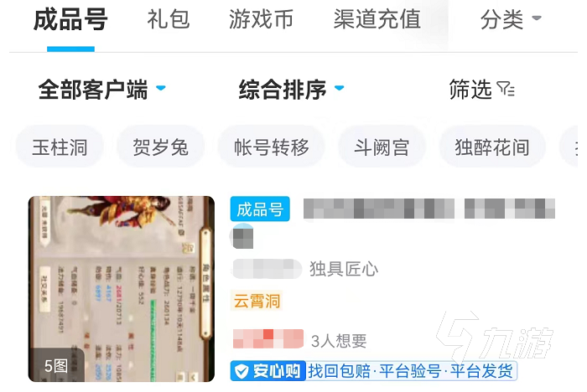Open the 综合排序 sort dropdown
The width and height of the screenshot is (587, 392).
click(291, 90)
